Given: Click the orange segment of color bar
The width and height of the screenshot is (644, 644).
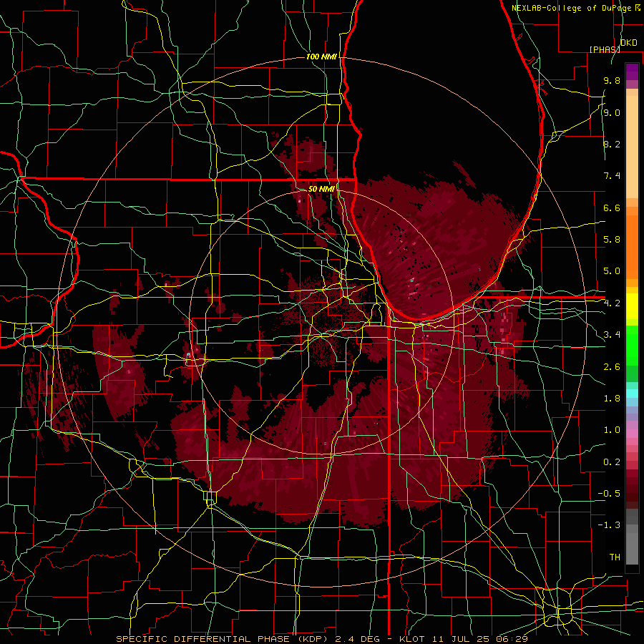Looking at the screenshot, I should pyautogui.click(x=632, y=246).
